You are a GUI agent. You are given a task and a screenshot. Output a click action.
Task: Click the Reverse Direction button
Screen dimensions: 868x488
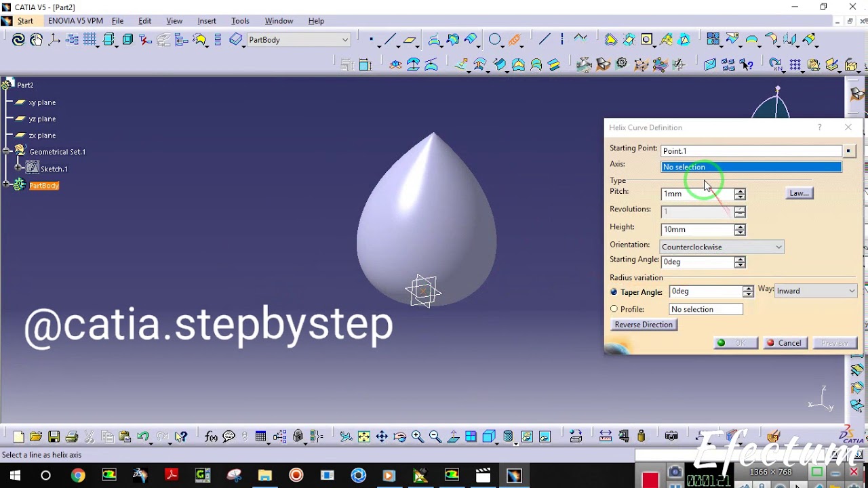(x=644, y=325)
